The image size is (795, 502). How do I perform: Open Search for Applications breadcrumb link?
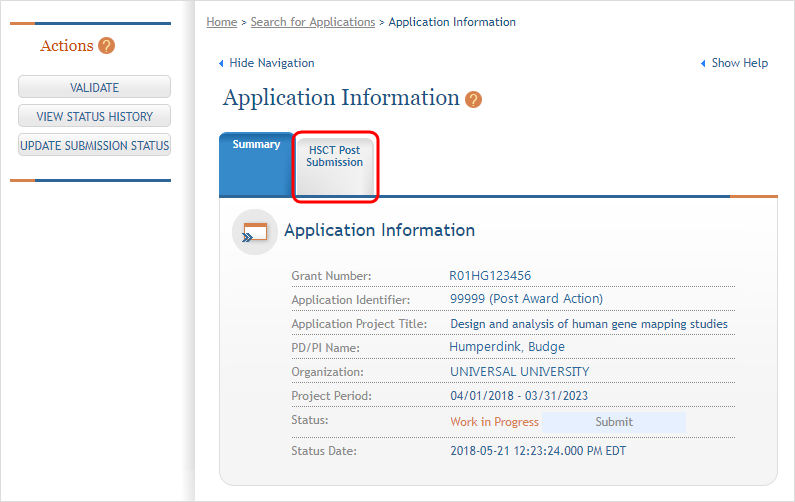tap(313, 22)
